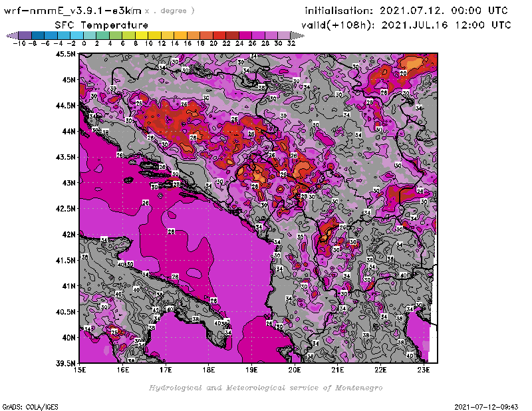Click the 41N latitude axis label
This screenshot has height=411, width=532.
[x=69, y=286]
